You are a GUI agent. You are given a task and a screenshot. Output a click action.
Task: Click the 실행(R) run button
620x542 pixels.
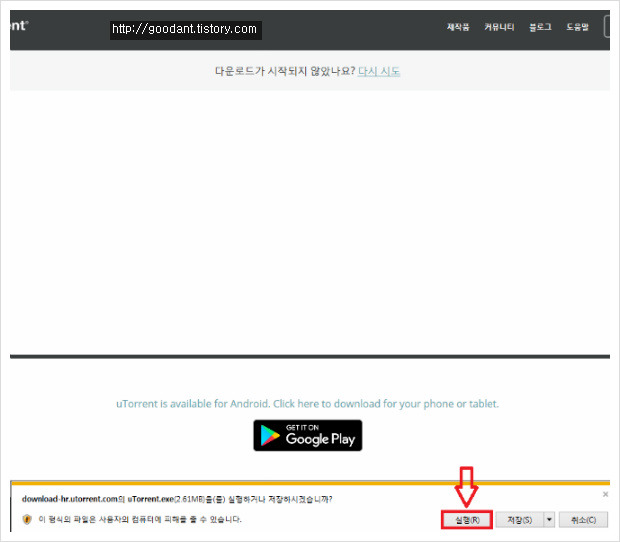point(467,520)
